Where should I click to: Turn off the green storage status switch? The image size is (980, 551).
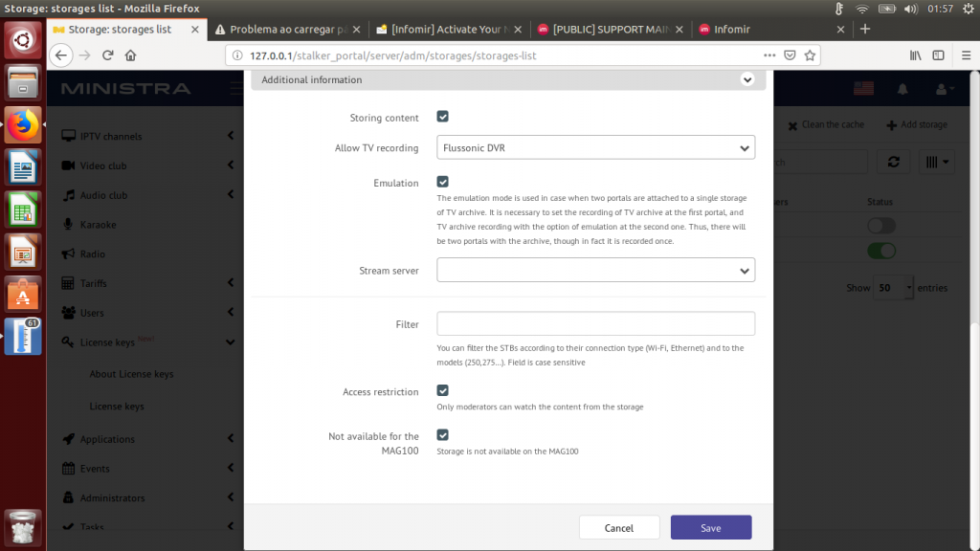point(881,251)
